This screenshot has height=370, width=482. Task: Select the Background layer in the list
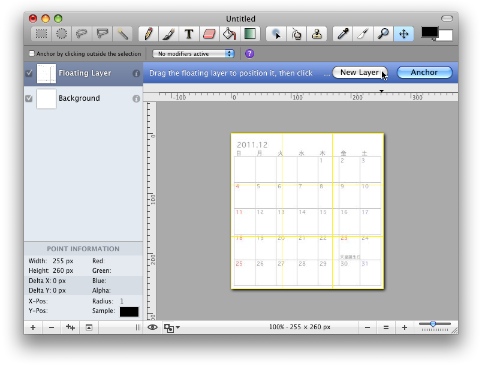coord(83,98)
